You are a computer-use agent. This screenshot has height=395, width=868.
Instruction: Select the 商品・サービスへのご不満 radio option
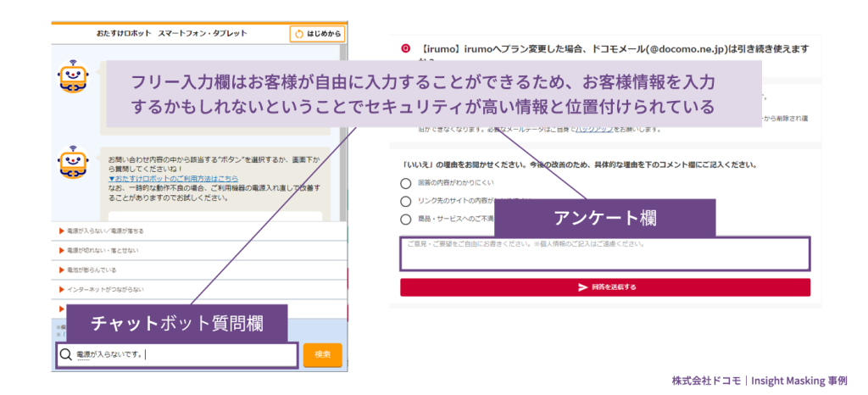(406, 220)
